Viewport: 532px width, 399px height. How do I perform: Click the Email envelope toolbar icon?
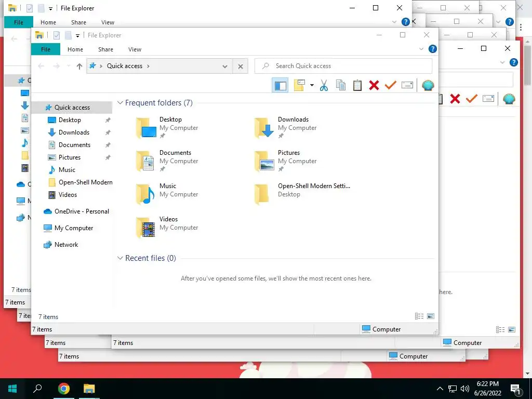407,86
